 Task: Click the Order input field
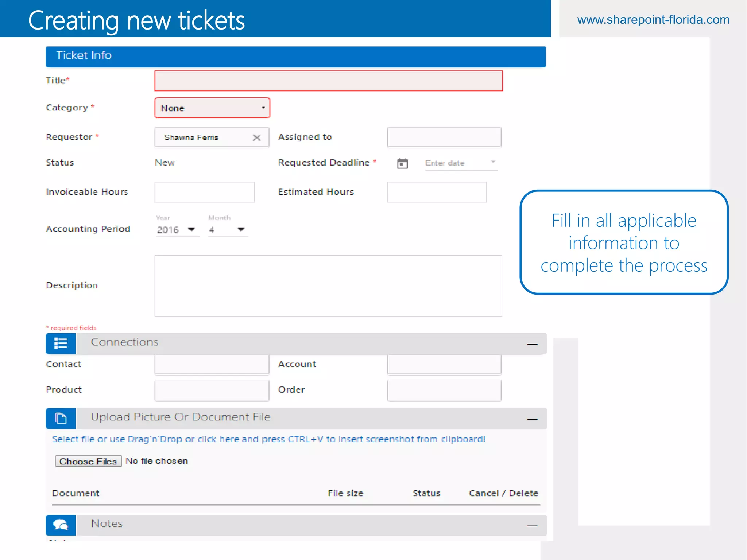tap(444, 390)
